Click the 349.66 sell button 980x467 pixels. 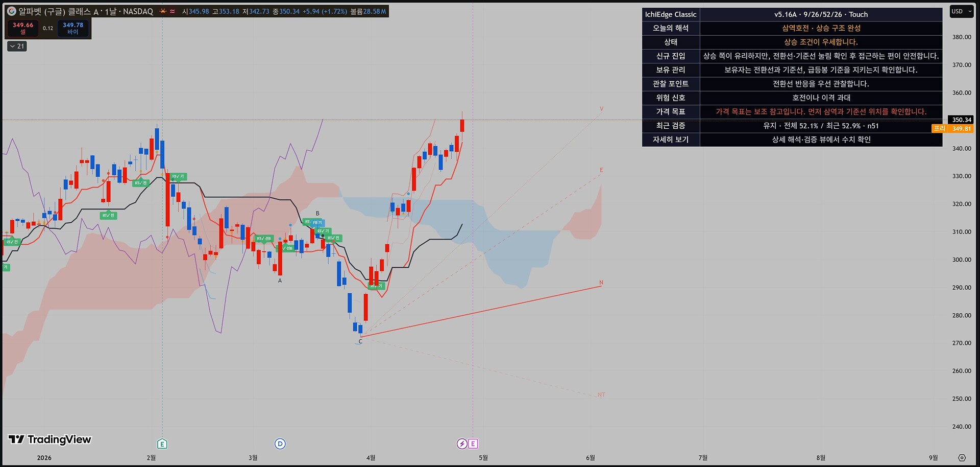(x=23, y=28)
